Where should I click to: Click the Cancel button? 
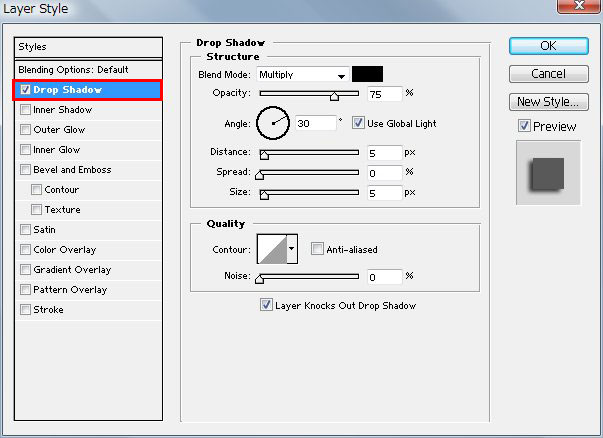[x=549, y=74]
